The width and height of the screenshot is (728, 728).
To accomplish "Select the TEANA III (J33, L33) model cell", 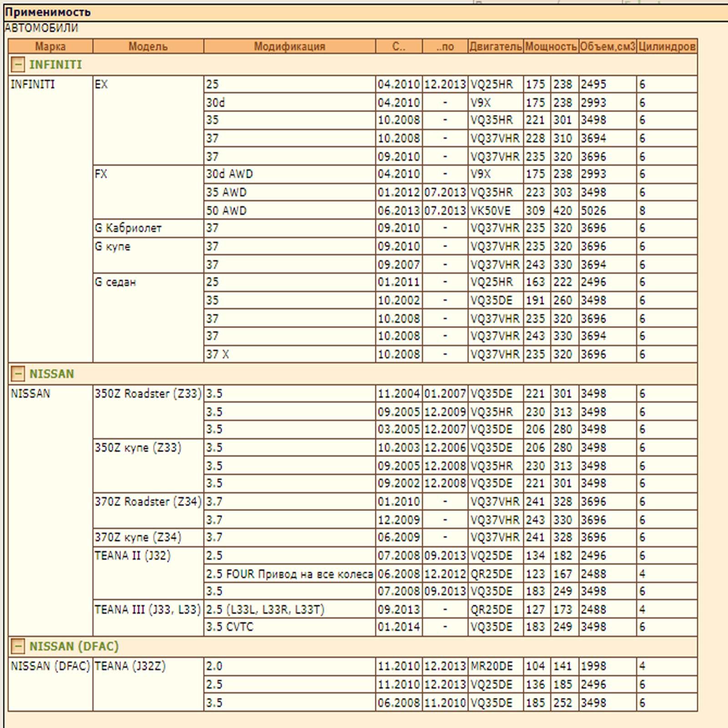I will [148, 618].
